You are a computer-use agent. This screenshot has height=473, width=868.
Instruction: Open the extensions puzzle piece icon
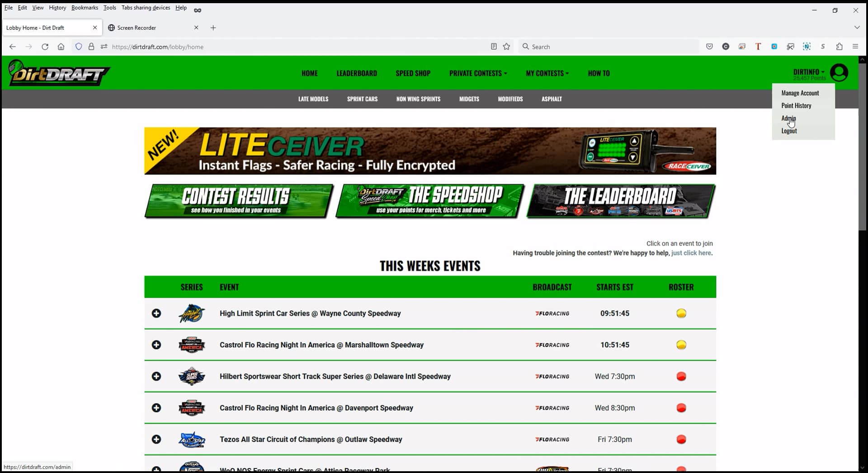840,47
